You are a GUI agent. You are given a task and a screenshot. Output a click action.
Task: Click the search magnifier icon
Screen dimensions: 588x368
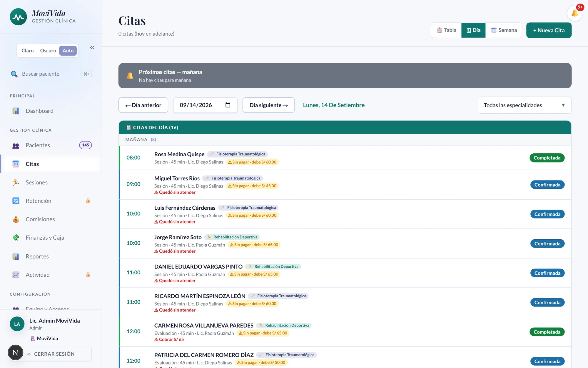[14, 74]
